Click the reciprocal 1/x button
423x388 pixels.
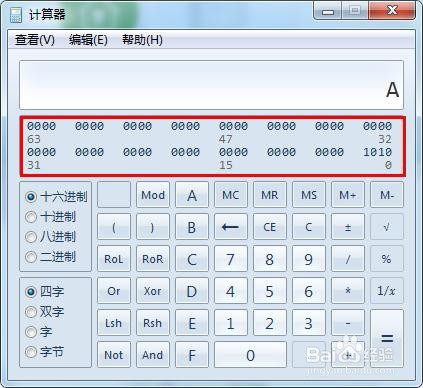point(387,291)
